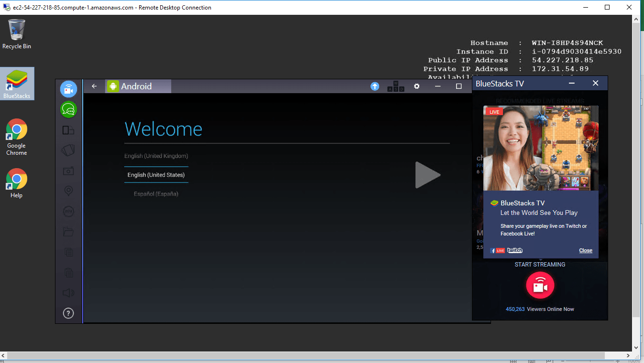The image size is (644, 363).
Task: Open the green chat icon in sidebar
Action: (x=68, y=110)
